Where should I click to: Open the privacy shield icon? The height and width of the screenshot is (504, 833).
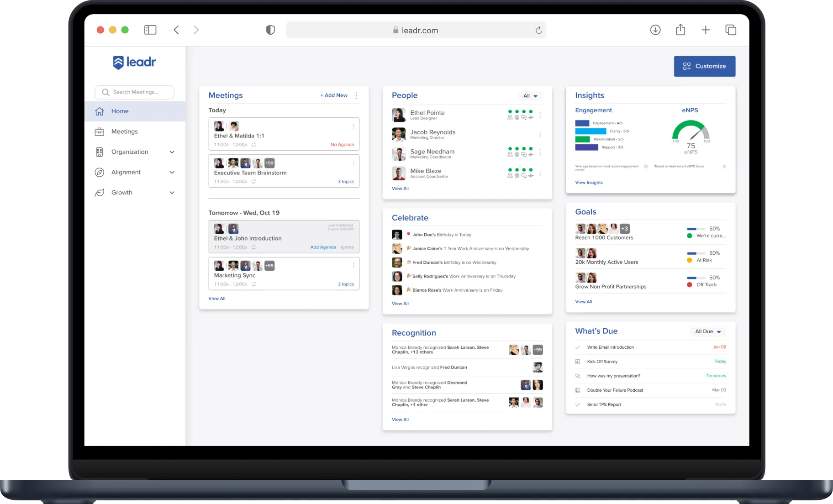point(270,30)
